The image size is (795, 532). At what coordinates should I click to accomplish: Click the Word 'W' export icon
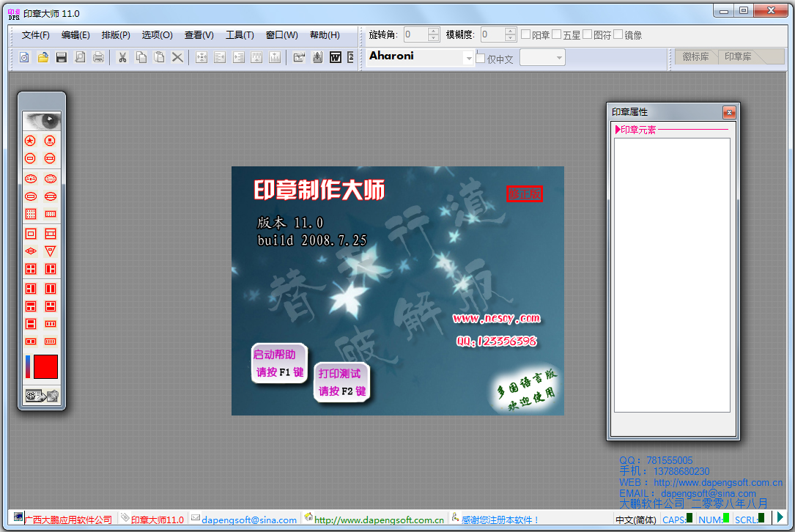[x=335, y=57]
